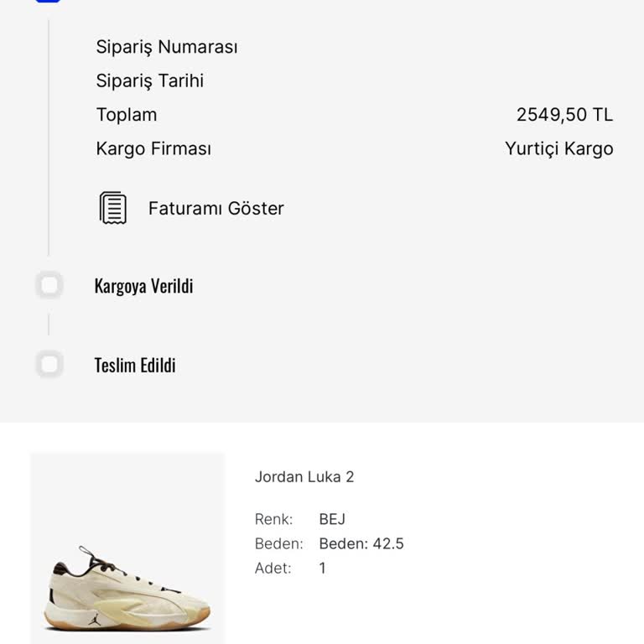Click the Beden: 42.5 size value
This screenshot has height=644, width=644.
pyautogui.click(x=361, y=543)
